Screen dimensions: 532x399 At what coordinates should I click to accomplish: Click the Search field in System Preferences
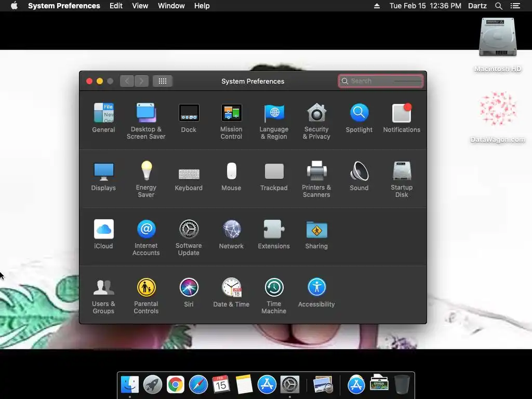click(381, 81)
